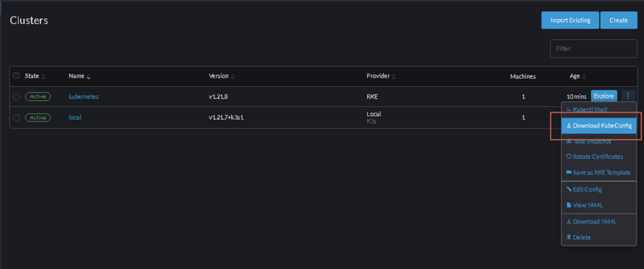Sort clusters by Version column arrows
The width and height of the screenshot is (644, 269).
[x=233, y=76]
